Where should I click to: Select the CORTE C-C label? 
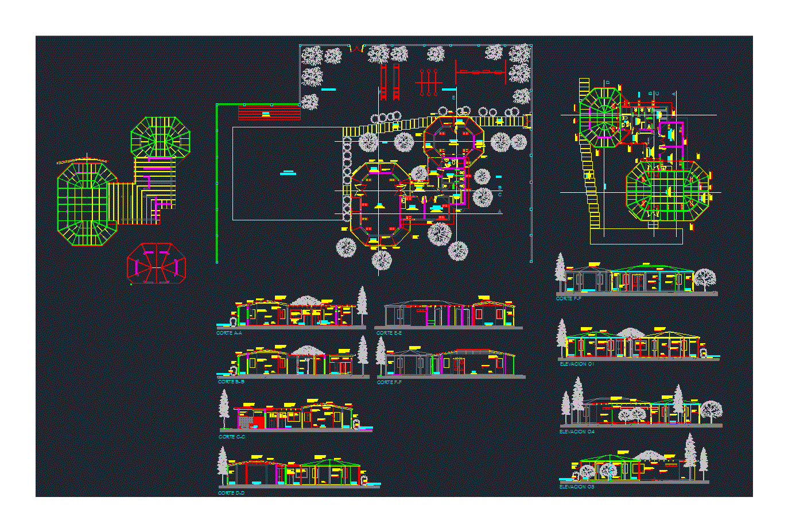click(232, 437)
